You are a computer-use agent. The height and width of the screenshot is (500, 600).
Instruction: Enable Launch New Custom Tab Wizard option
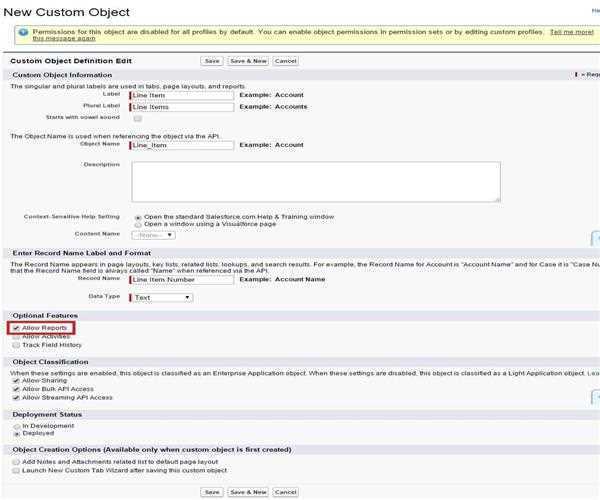tap(15, 470)
